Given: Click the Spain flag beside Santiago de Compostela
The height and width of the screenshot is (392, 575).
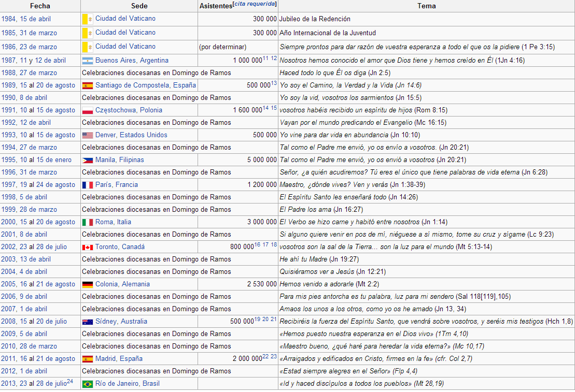Looking at the screenshot, I should pyautogui.click(x=87, y=86).
